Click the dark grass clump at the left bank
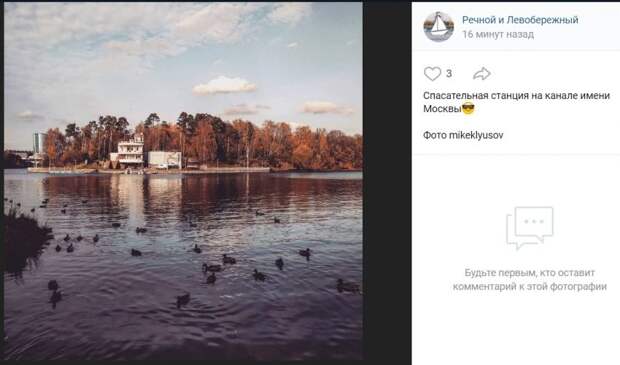This screenshot has width=620, height=365. coord(25,241)
